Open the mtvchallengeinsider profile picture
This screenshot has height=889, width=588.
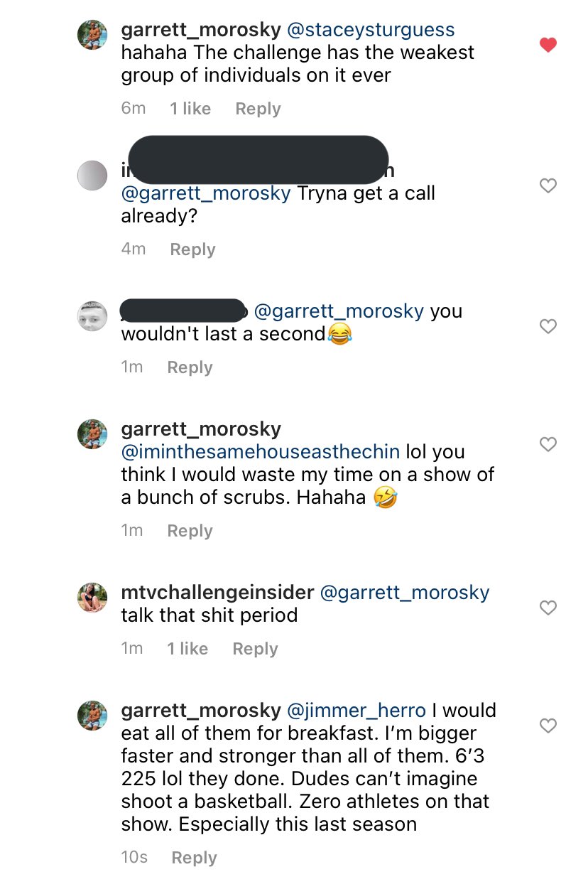click(92, 598)
